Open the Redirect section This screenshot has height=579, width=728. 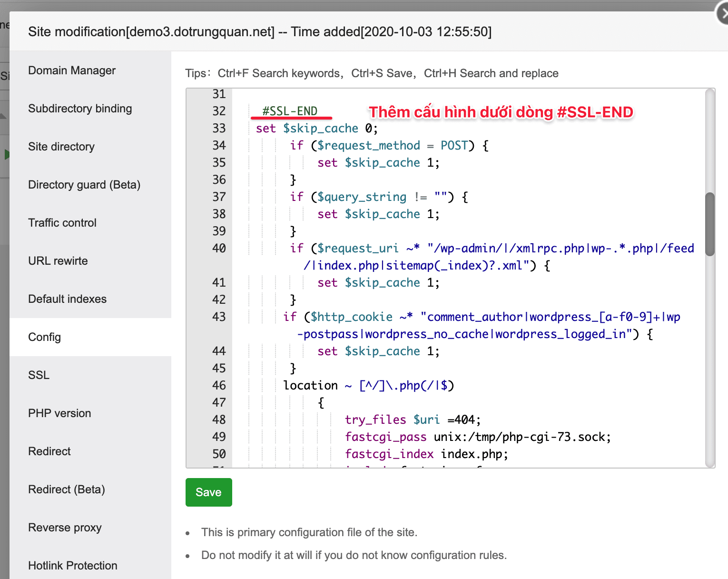(49, 451)
